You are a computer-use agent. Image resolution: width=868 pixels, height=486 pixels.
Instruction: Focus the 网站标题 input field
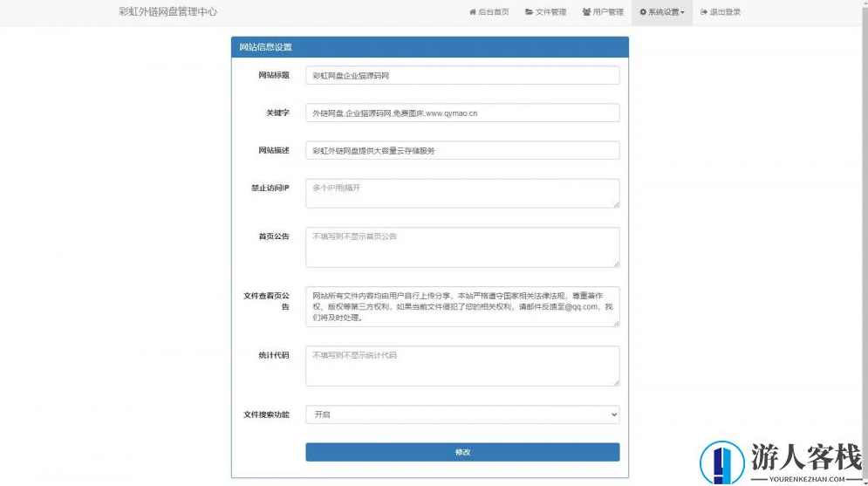point(462,75)
